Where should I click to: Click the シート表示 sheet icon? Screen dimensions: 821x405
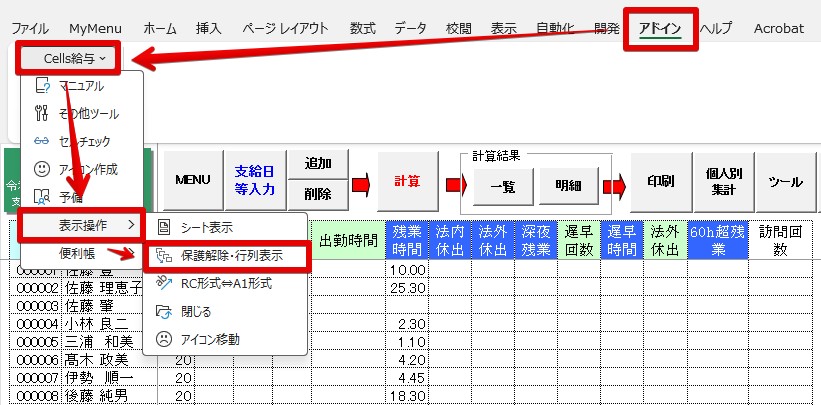tap(165, 228)
